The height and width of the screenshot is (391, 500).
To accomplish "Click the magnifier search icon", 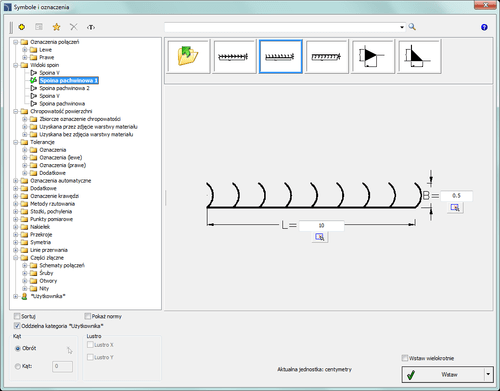I will (412, 27).
